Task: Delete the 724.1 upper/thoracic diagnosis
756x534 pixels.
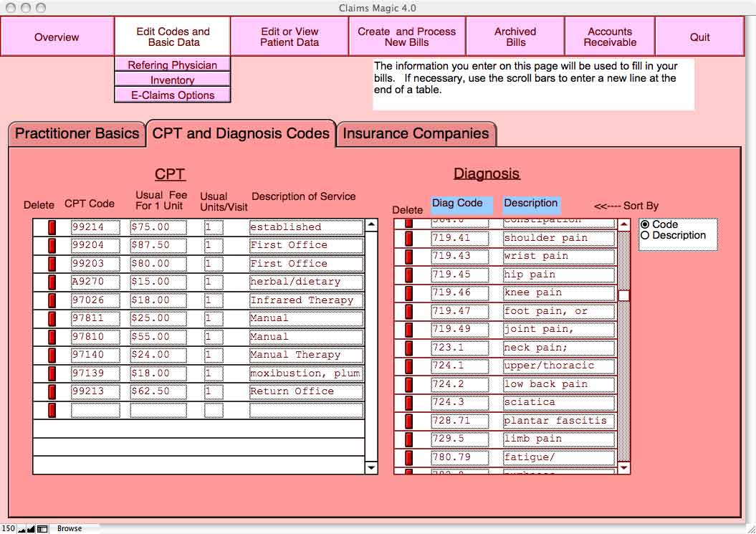Action: coord(409,366)
